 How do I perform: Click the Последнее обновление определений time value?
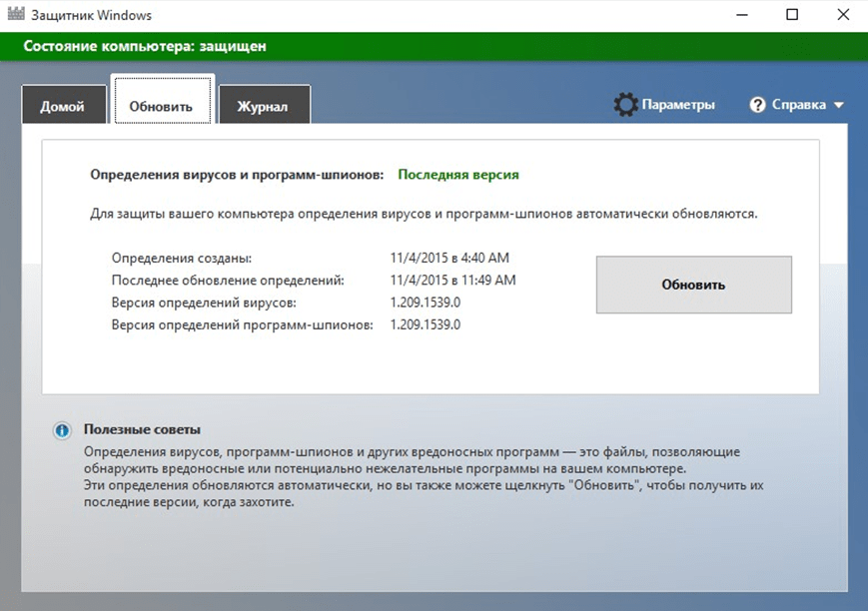(452, 280)
